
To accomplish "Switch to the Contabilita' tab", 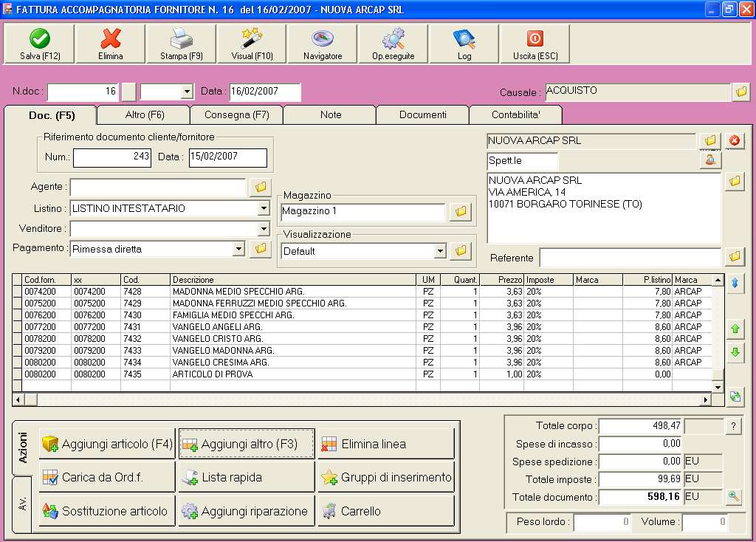I will coord(515,115).
